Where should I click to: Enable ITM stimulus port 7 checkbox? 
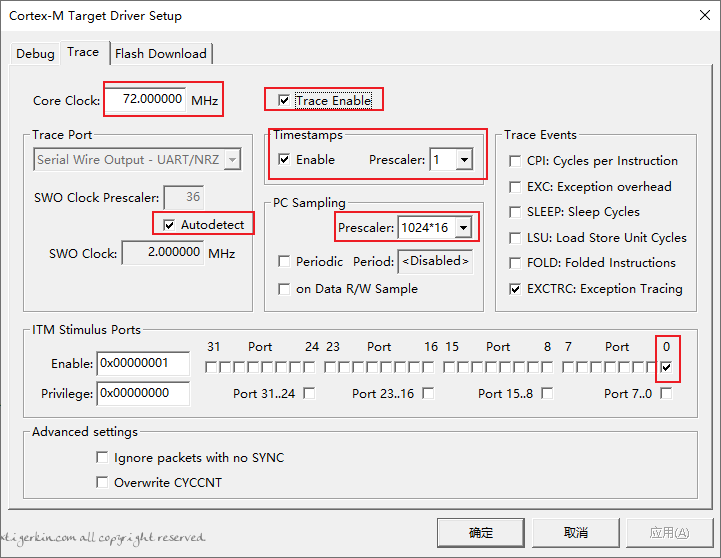568,367
